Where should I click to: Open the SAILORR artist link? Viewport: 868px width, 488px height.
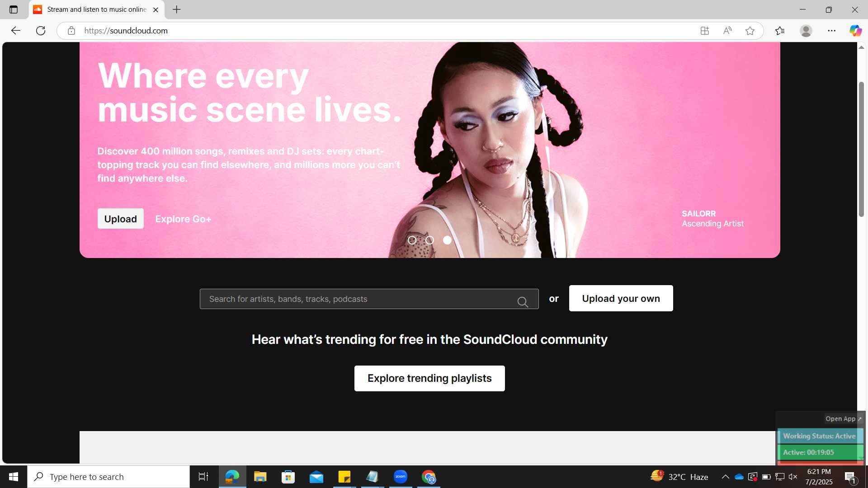point(699,214)
